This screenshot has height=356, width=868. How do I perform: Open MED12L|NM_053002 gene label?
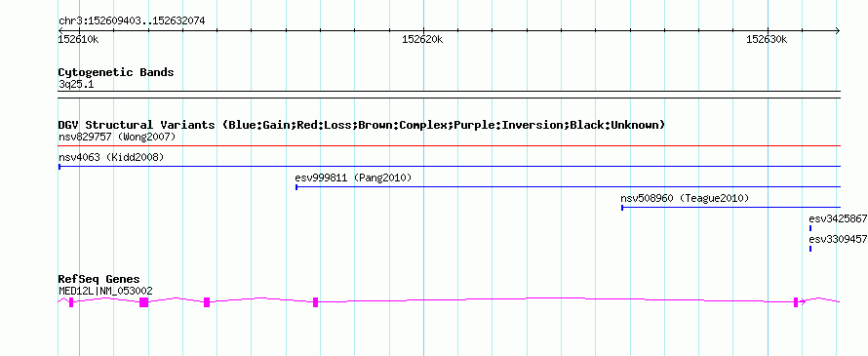pos(105,291)
